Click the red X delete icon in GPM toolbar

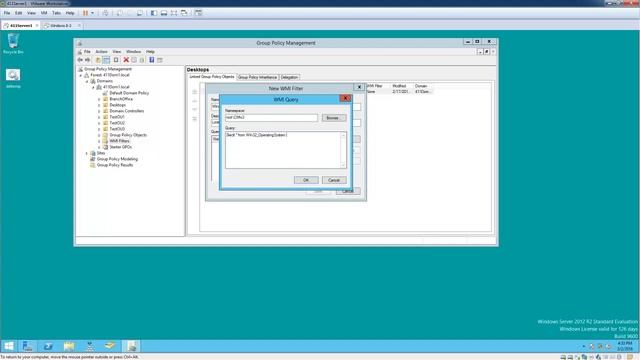[126, 60]
